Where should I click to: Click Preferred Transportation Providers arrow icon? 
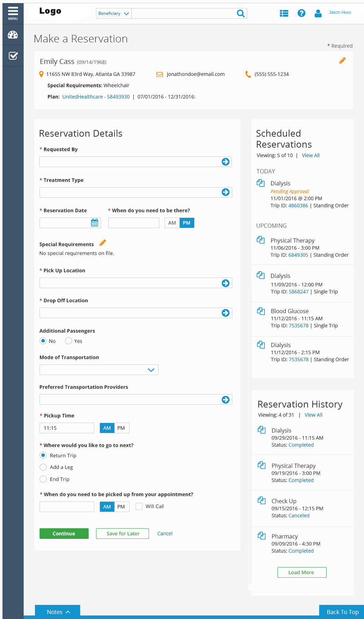tap(226, 399)
